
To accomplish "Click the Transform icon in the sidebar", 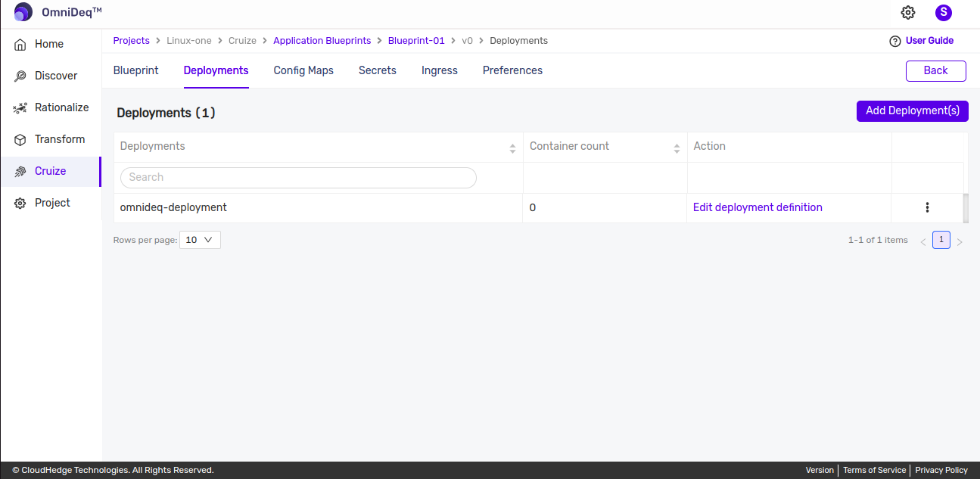I will point(20,139).
